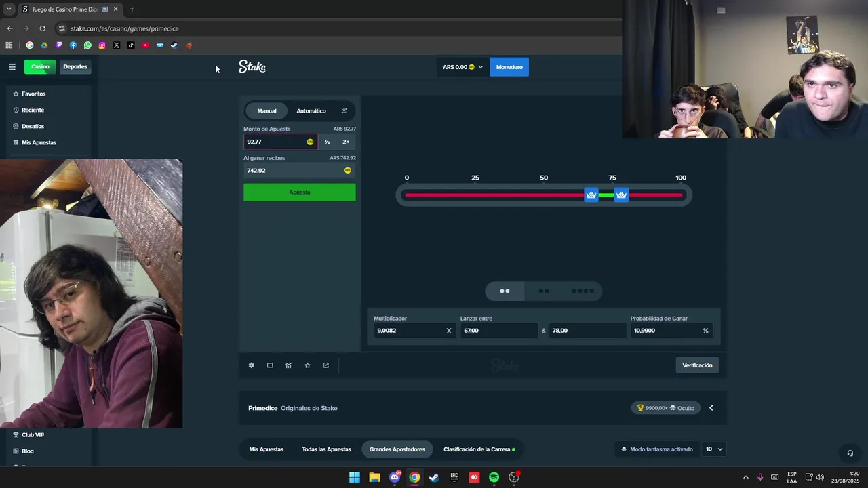Collapse the Primedice info panel chevron
The height and width of the screenshot is (488, 868).
point(711,408)
